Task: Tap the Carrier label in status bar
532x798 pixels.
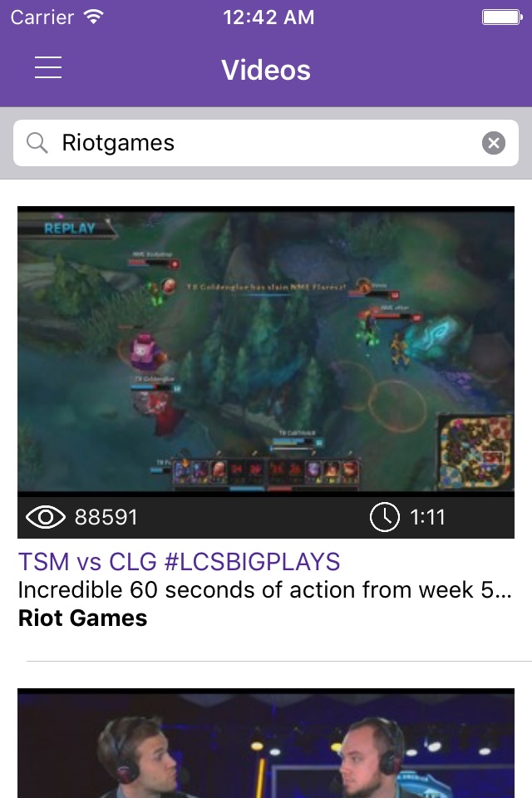Action: [x=42, y=17]
